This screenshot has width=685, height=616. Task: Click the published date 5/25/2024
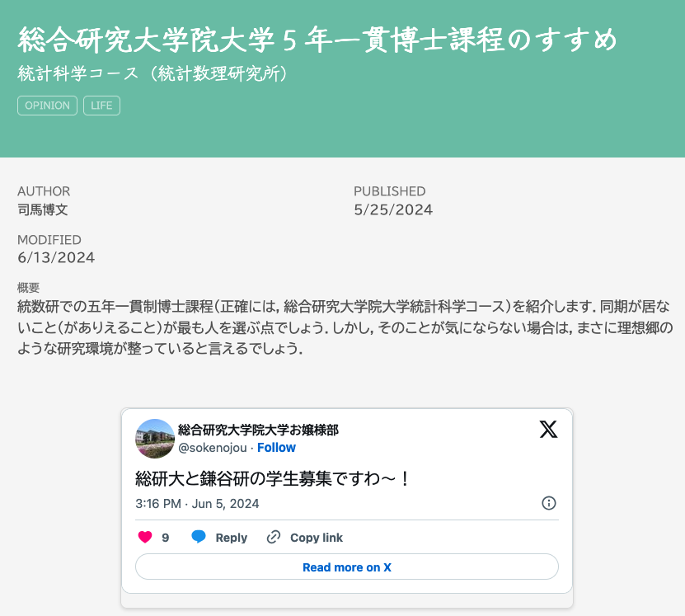tap(393, 209)
